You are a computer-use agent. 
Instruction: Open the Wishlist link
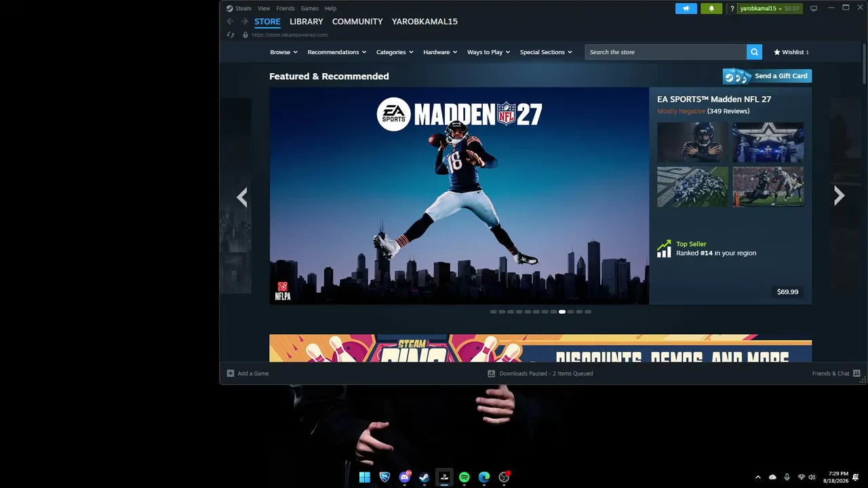click(791, 52)
